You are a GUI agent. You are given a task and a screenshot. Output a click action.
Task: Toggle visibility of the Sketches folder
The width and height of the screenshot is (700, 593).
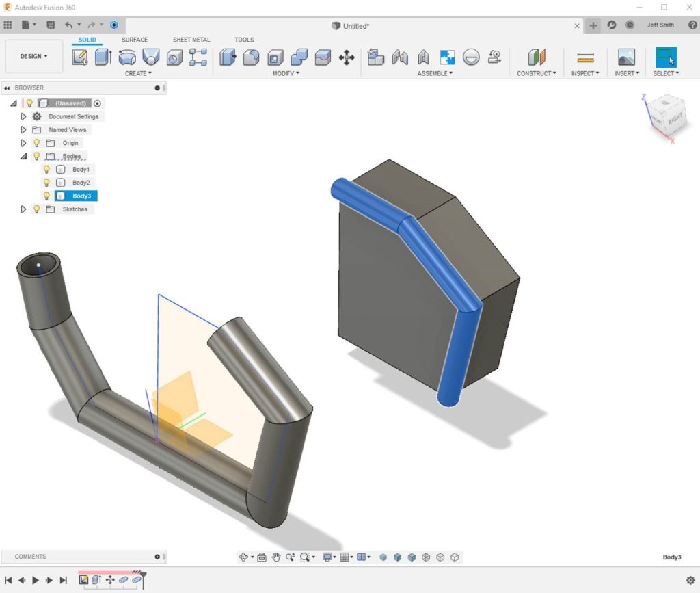(37, 209)
